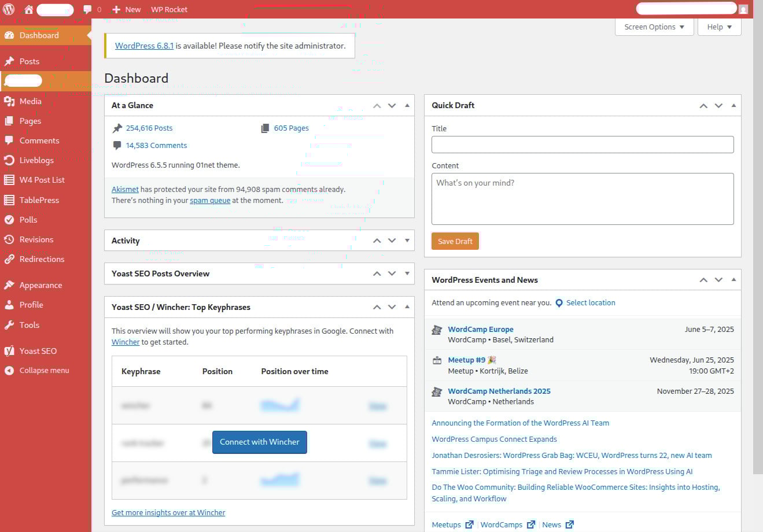Click the WordPress logo in admin bar

tap(9, 9)
